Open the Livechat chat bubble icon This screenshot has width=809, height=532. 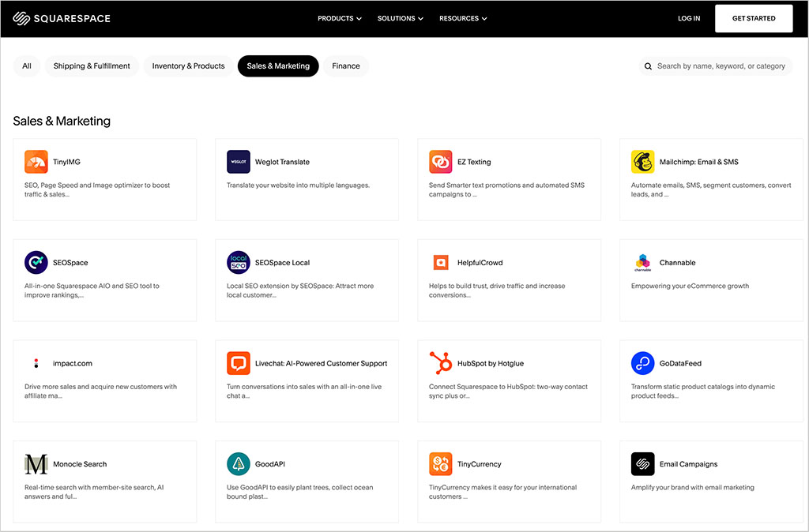coord(239,363)
